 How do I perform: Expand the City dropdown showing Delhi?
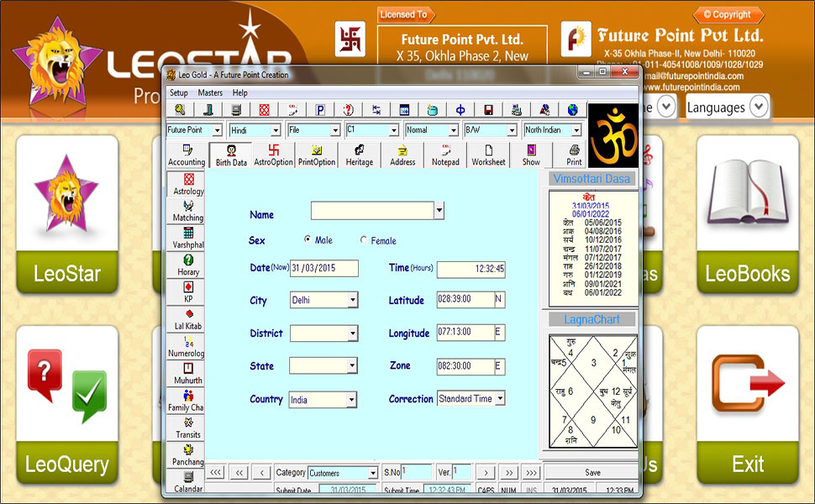tap(353, 299)
